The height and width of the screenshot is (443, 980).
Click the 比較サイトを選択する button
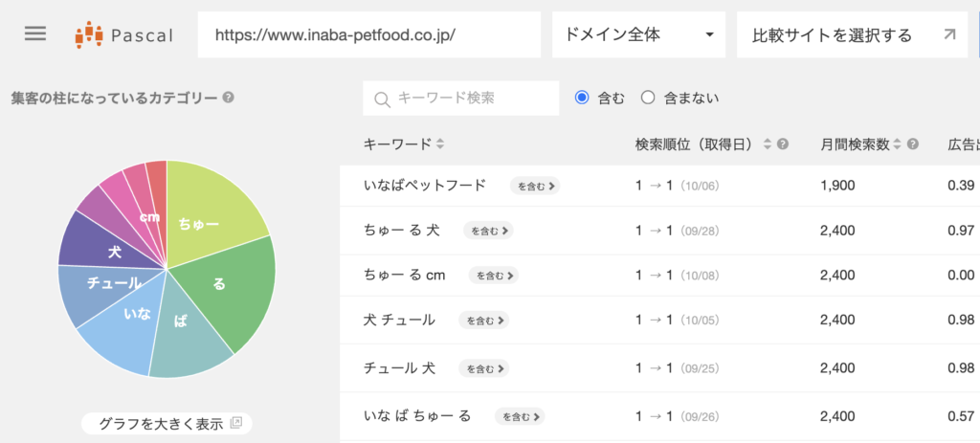point(852,34)
